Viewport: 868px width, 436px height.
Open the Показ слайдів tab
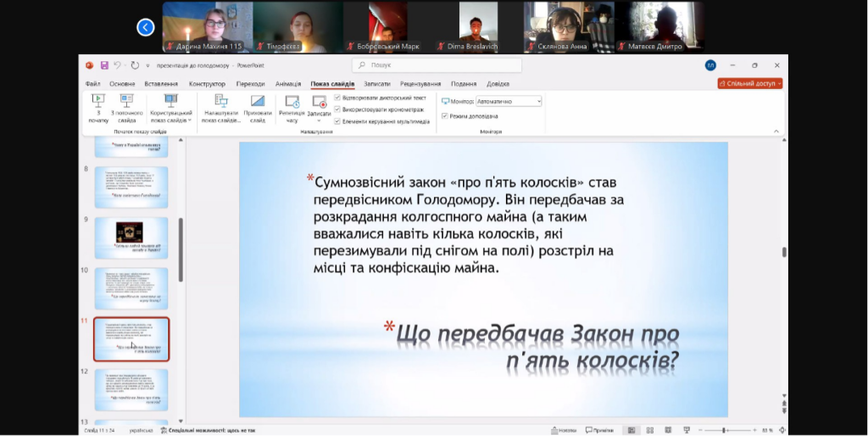click(332, 84)
